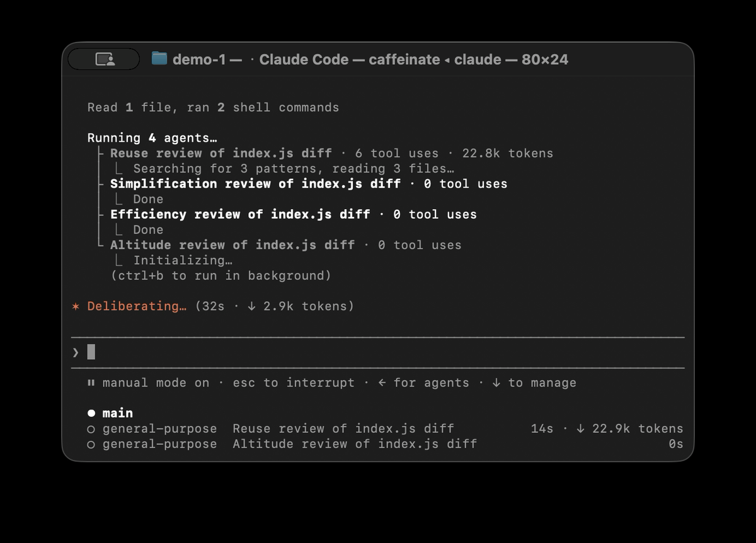This screenshot has height=543, width=756.
Task: Click the bottom-list 'Altitude review of index.js diff' entry
Action: [x=355, y=444]
